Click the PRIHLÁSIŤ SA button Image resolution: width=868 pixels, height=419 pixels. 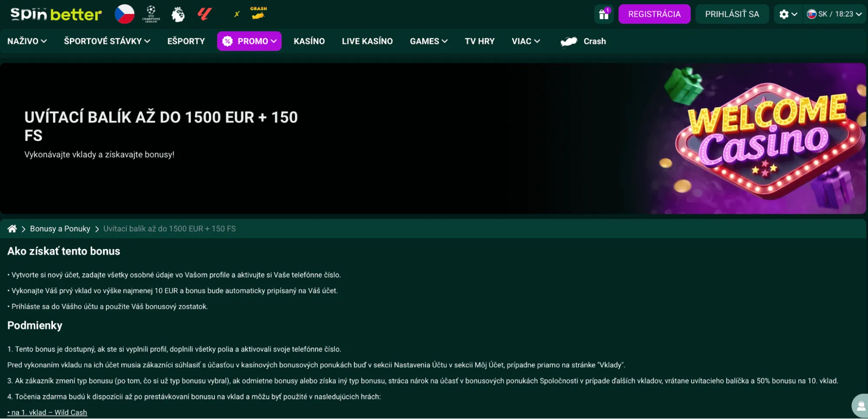point(732,14)
